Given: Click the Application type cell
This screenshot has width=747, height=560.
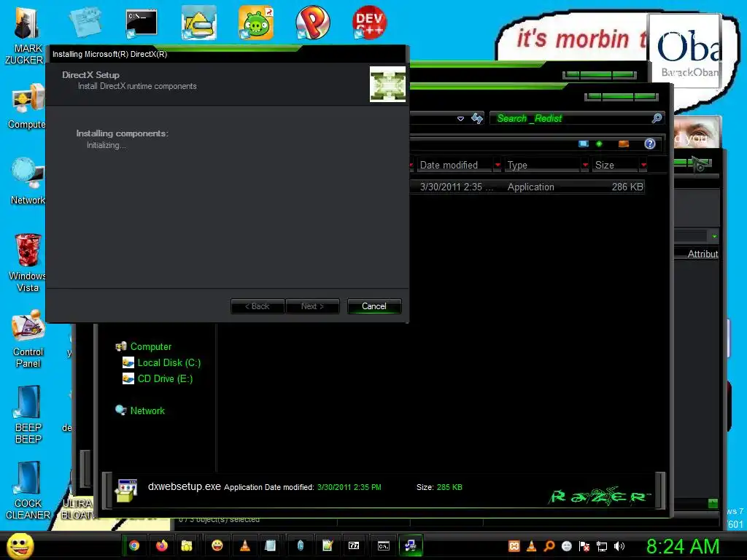Looking at the screenshot, I should [x=531, y=187].
